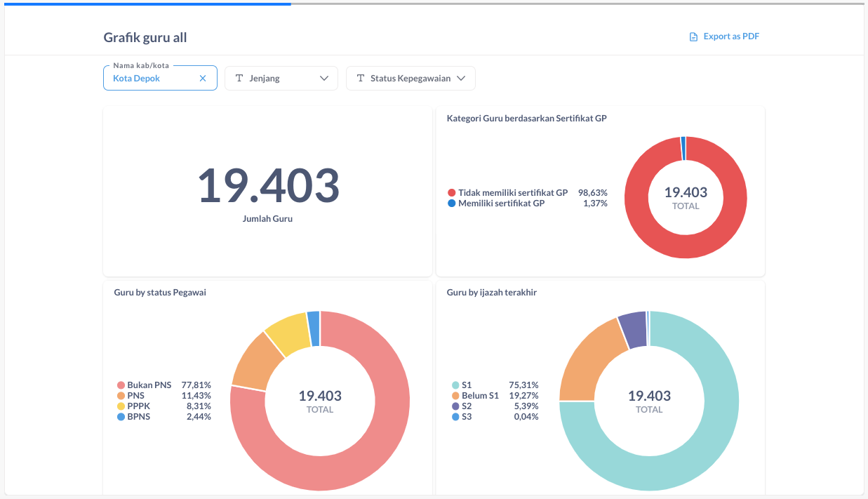Viewport: 868px width, 499px height.
Task: Click the PDF document icon beside Export
Action: (x=693, y=36)
